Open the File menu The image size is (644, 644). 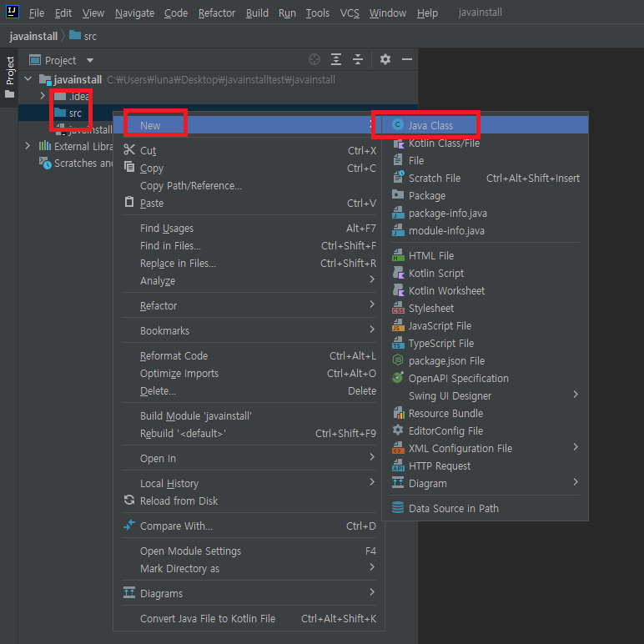click(37, 13)
